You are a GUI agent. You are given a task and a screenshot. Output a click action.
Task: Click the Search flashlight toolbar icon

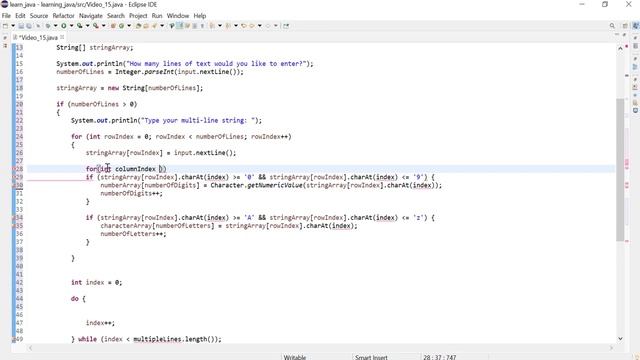[x=154, y=26]
